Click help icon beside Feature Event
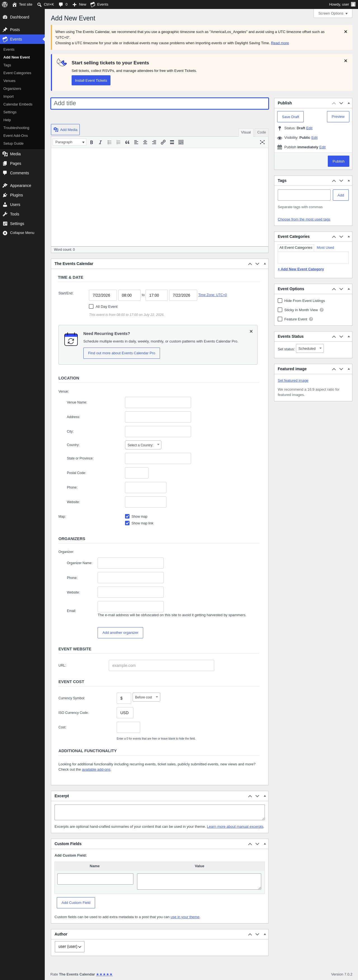 click(x=311, y=319)
